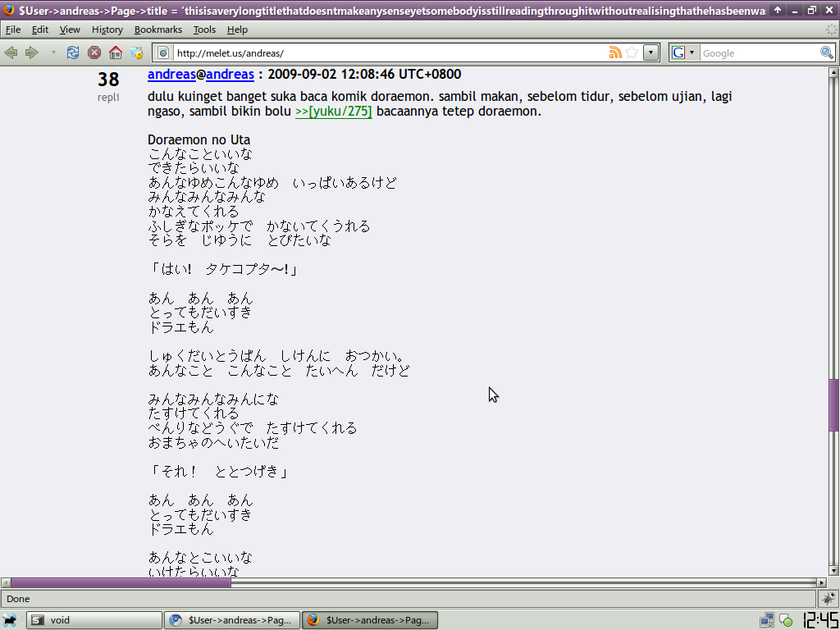Open the Tools menu

click(x=204, y=30)
